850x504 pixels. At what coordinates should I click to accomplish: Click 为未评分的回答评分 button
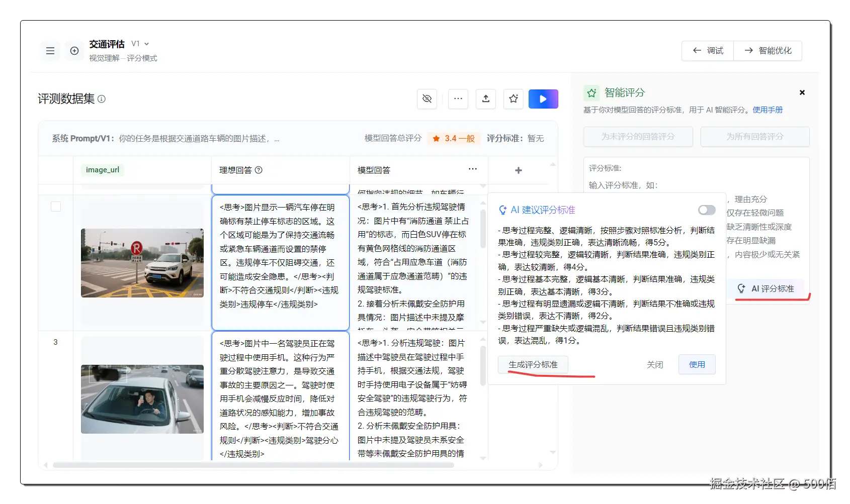point(638,137)
